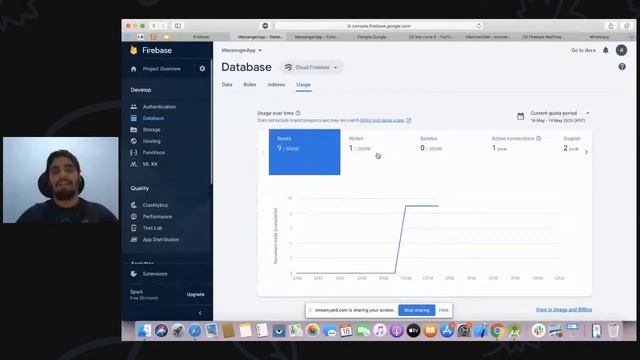Click the reads usage line chart

coord(424,238)
